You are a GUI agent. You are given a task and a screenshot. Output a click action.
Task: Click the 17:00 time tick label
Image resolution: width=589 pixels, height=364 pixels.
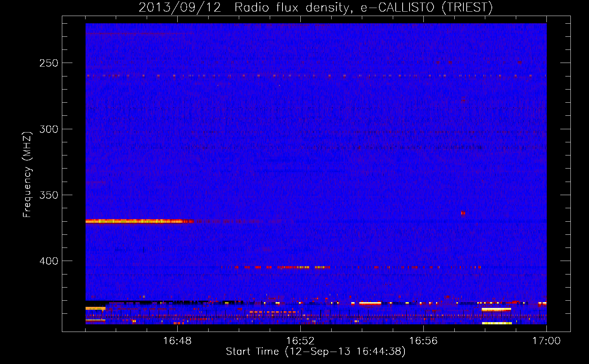(x=546, y=341)
